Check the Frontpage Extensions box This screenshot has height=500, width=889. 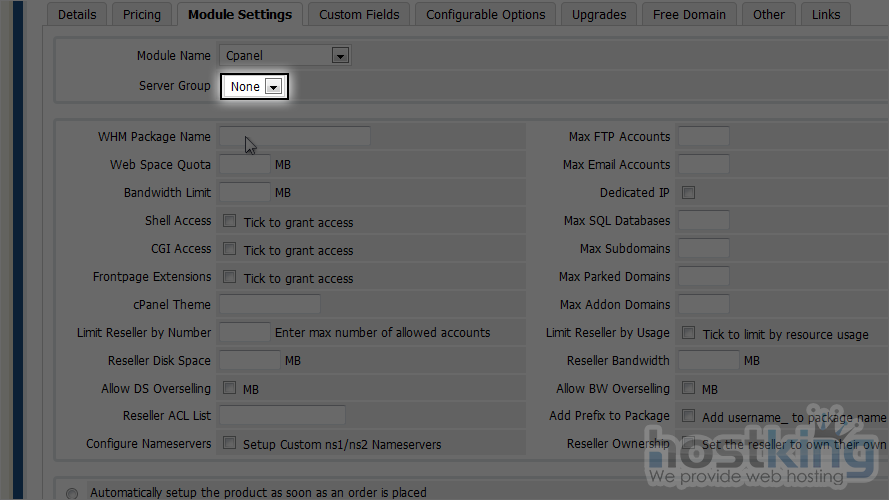point(230,277)
